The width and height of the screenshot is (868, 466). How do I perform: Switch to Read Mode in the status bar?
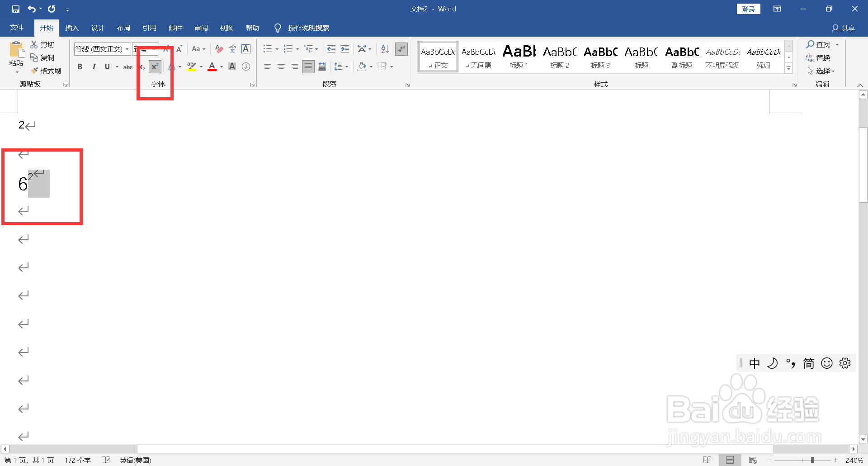point(708,460)
